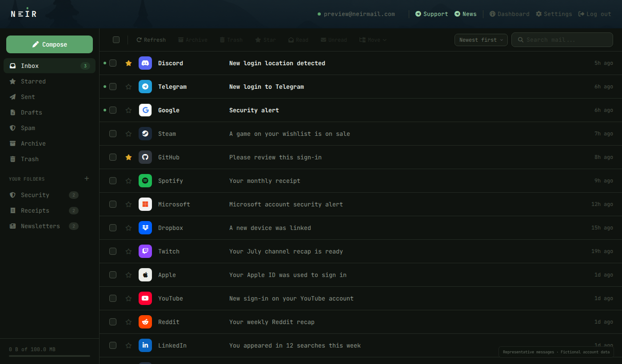Open the News link in header
Image resolution: width=622 pixels, height=364 pixels.
pos(465,14)
